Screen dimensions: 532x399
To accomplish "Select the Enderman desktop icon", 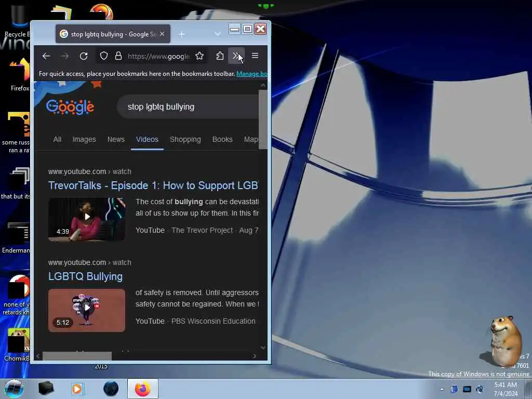I will tap(16, 237).
